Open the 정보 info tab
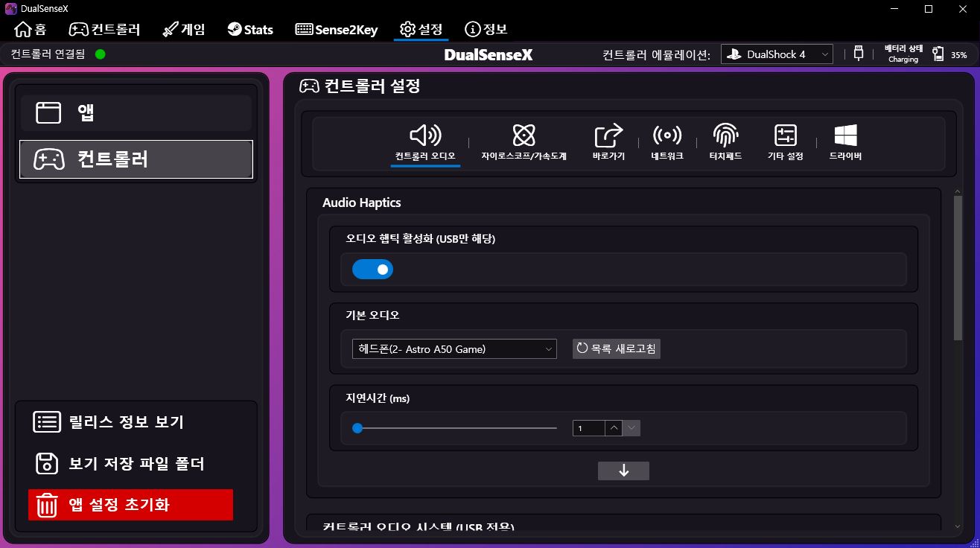This screenshot has width=980, height=548. (x=486, y=30)
